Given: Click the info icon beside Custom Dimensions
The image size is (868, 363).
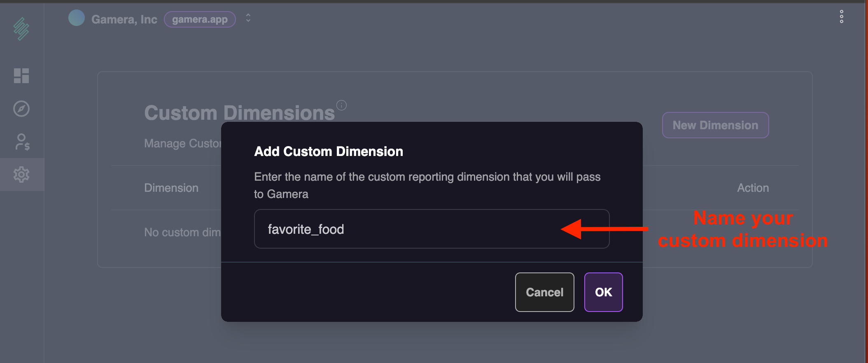Looking at the screenshot, I should (x=341, y=105).
